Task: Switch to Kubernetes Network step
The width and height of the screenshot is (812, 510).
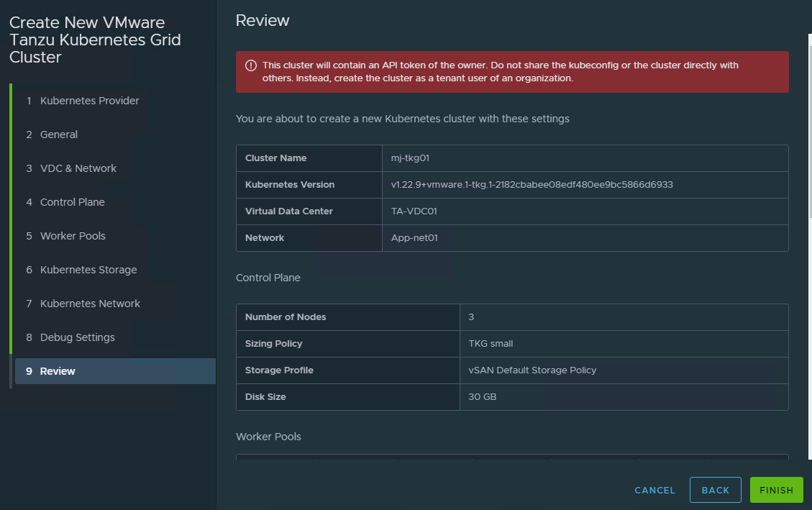Action: pos(90,304)
